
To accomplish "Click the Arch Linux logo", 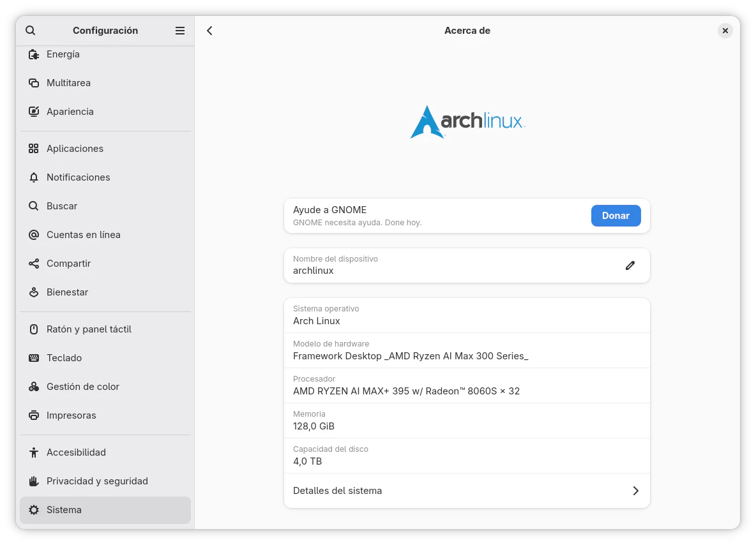I will (467, 122).
